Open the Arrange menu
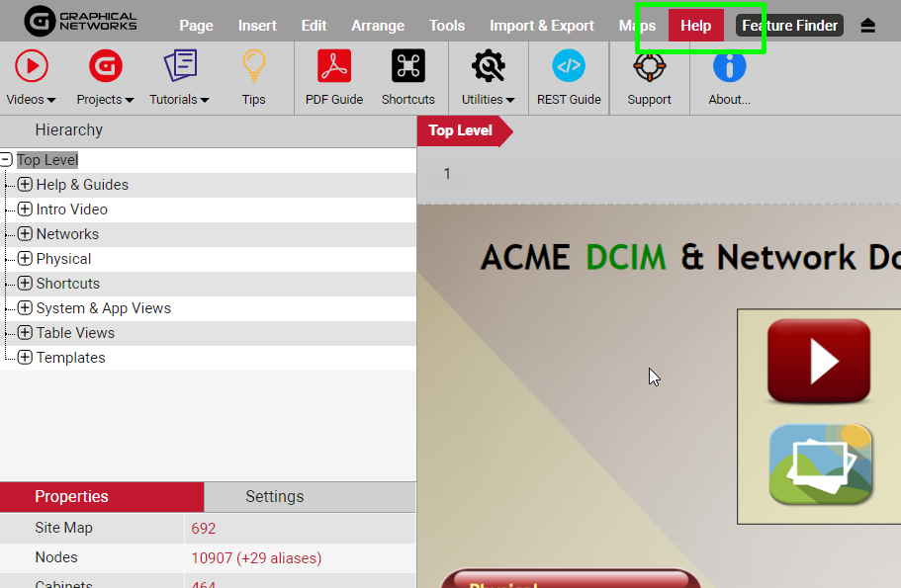The height and width of the screenshot is (588, 901). [378, 26]
